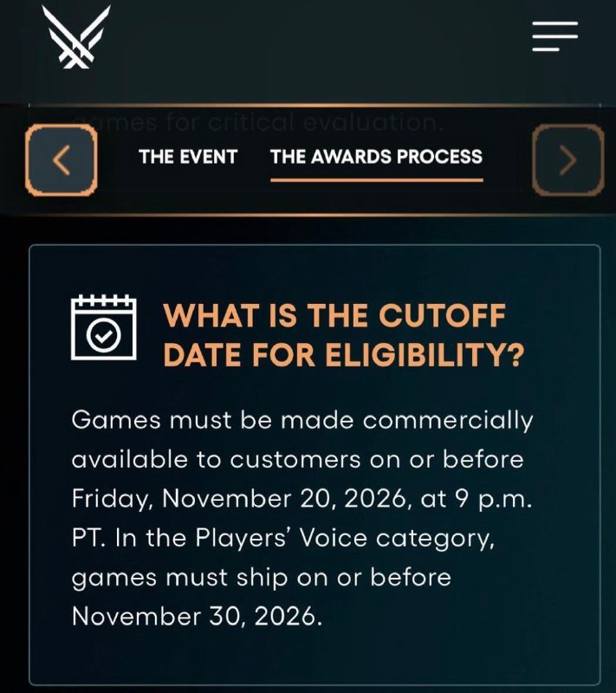The height and width of the screenshot is (693, 616).
Task: Go to previous tab with left arrow
Action: [62, 159]
